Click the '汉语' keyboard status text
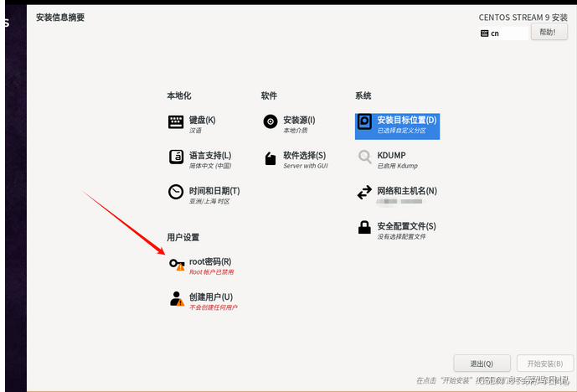This screenshot has height=392, width=577. tap(195, 131)
